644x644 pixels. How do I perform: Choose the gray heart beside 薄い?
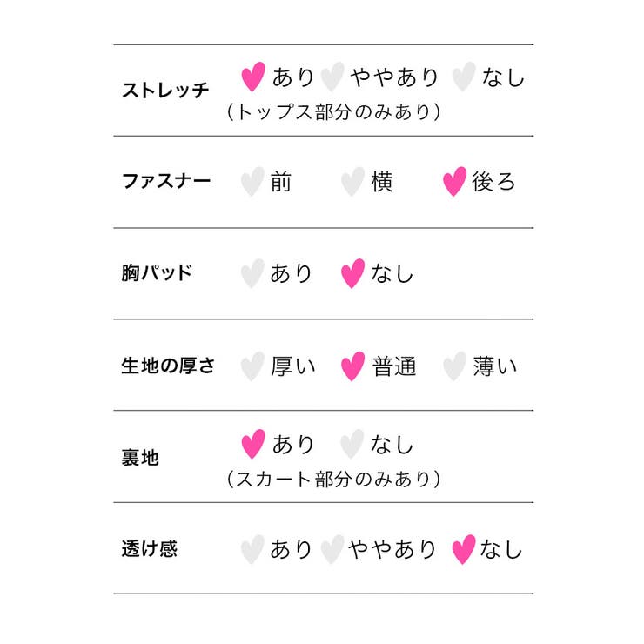[x=454, y=366]
